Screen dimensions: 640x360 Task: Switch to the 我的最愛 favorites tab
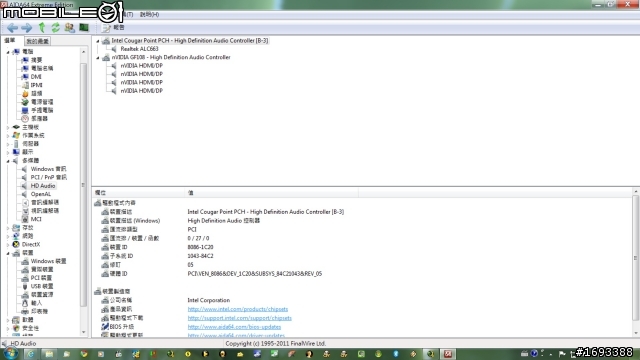[37, 41]
